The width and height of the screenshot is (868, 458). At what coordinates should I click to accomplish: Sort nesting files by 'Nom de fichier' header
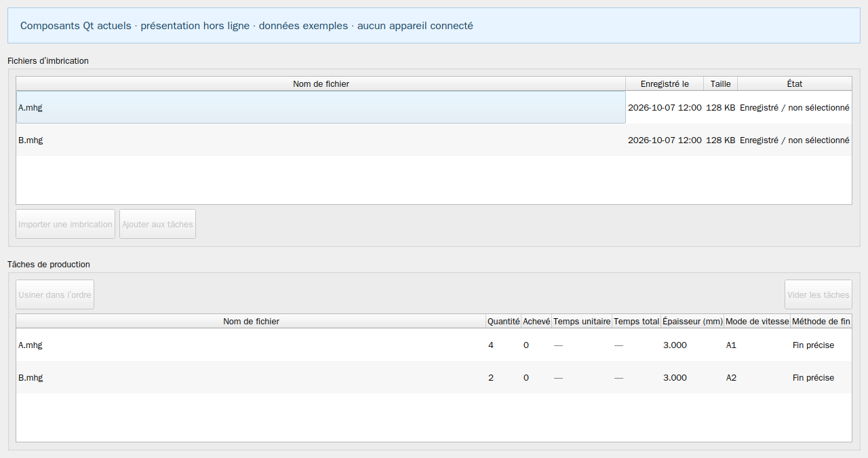[321, 83]
